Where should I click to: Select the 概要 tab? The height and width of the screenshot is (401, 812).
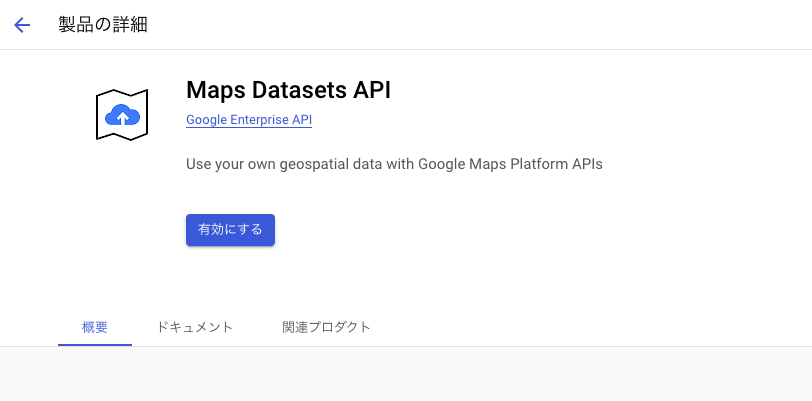[95, 327]
